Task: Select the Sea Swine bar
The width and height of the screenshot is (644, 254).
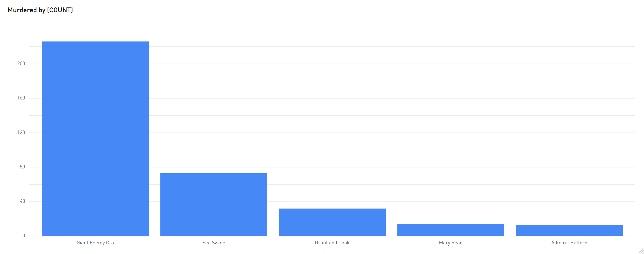Action: [213, 204]
